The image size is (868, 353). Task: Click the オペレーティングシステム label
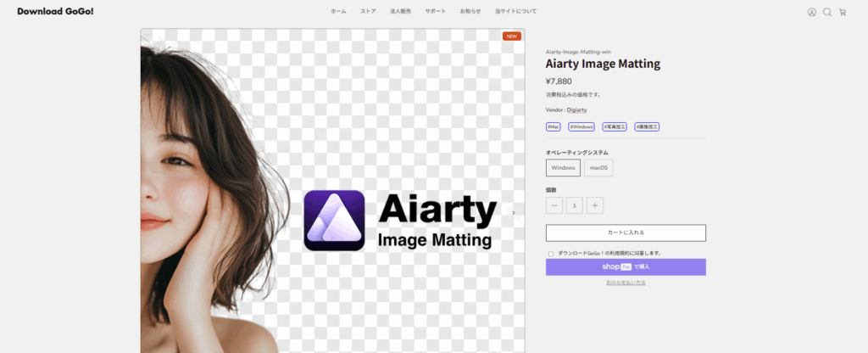[576, 153]
